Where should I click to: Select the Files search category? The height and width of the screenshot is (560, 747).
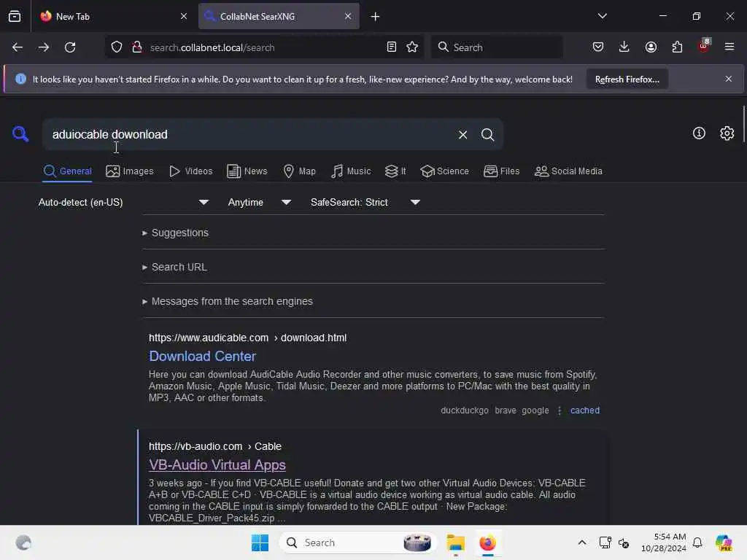(502, 171)
